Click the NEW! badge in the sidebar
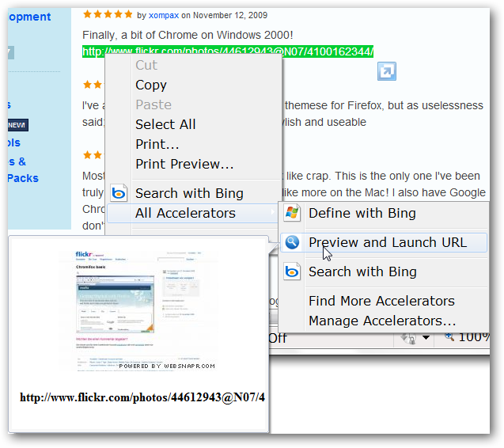Screen dimensions: 504x448 click(x=17, y=125)
